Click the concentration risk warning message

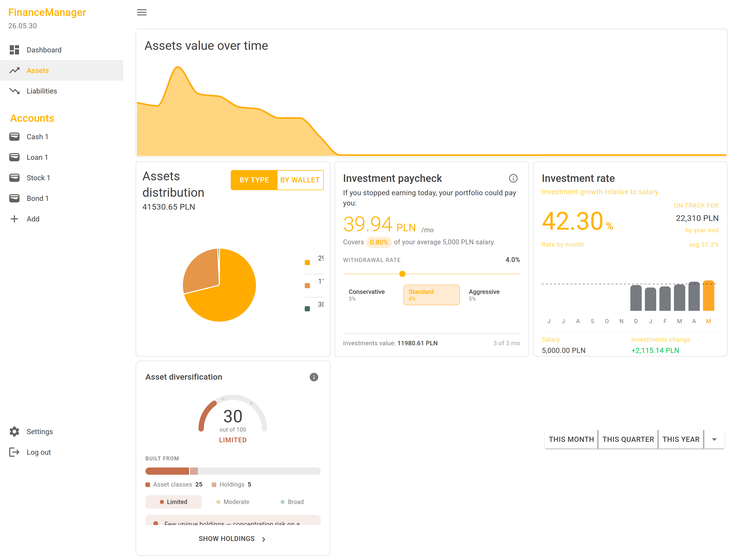233,520
